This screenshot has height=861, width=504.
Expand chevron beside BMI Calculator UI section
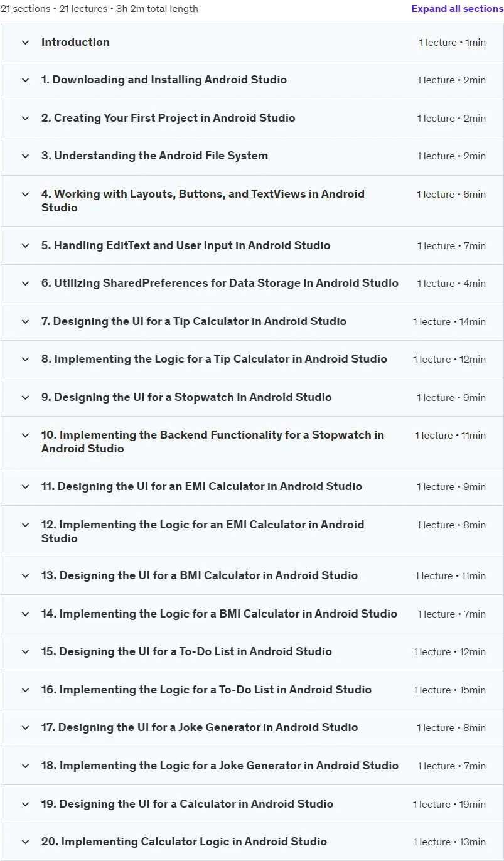(x=25, y=576)
